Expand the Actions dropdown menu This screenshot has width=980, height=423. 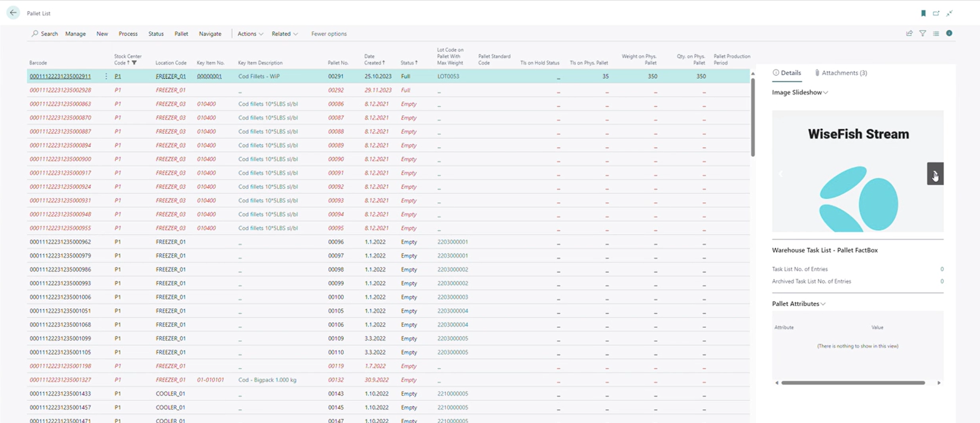(x=250, y=33)
